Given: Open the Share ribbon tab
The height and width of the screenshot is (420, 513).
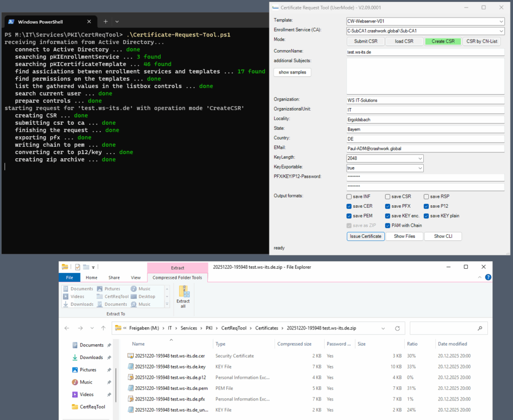Looking at the screenshot, I should tap(114, 277).
